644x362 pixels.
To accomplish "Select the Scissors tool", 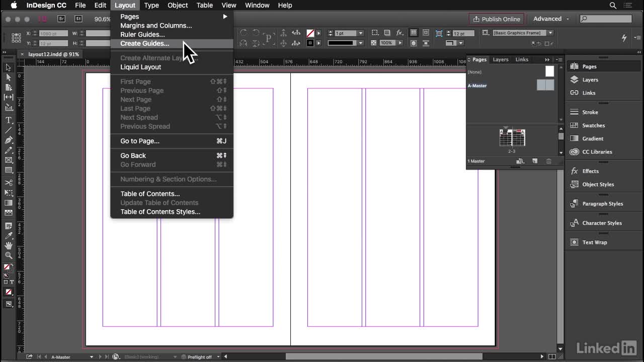I will pos(9,183).
